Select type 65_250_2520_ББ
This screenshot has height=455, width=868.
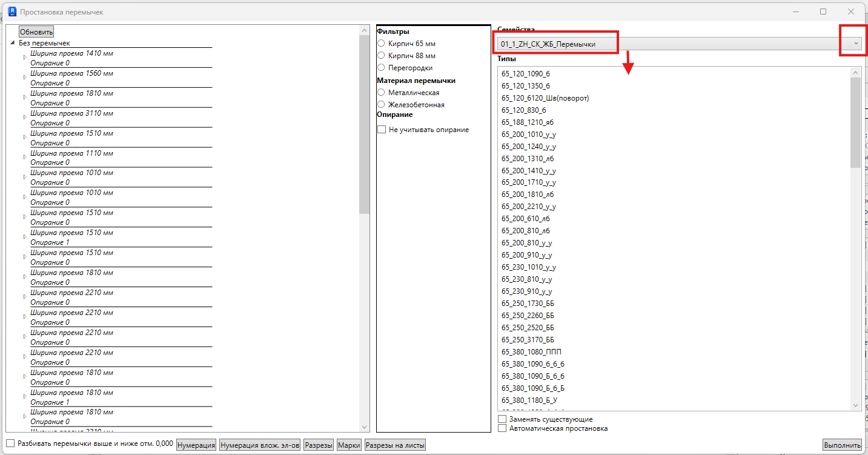528,328
